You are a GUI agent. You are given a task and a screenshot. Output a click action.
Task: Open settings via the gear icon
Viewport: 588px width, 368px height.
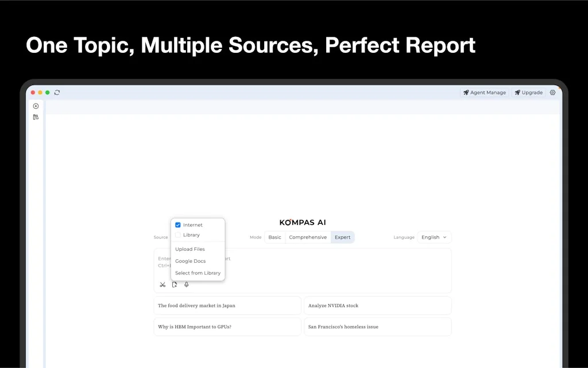552,93
